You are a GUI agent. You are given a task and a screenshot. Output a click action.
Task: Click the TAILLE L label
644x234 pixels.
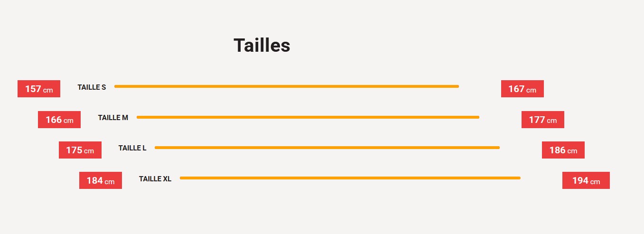tap(132, 148)
